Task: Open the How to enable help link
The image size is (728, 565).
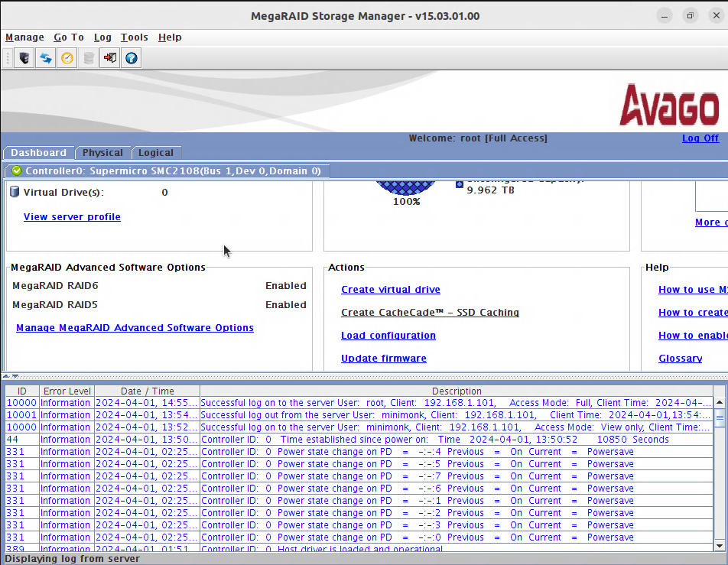Action: [x=693, y=335]
